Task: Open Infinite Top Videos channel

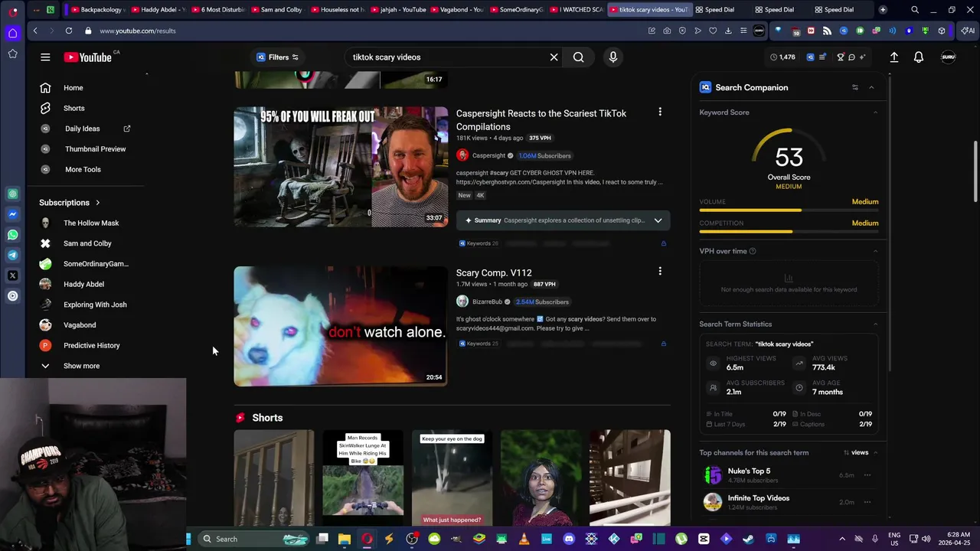Action: click(x=758, y=498)
